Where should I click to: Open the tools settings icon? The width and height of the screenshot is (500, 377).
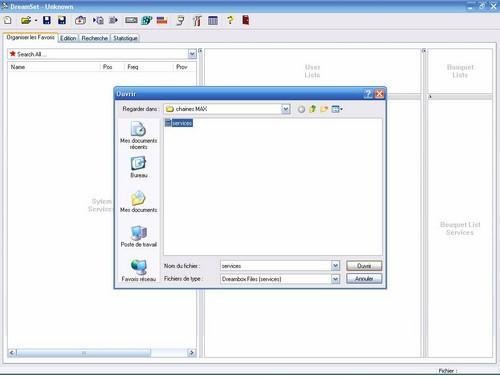tap(197, 21)
